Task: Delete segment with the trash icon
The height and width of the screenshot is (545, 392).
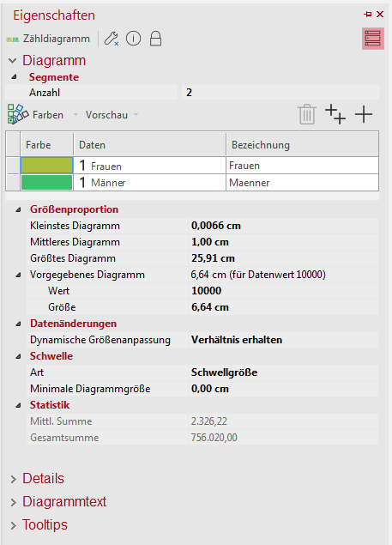Action: 307,114
